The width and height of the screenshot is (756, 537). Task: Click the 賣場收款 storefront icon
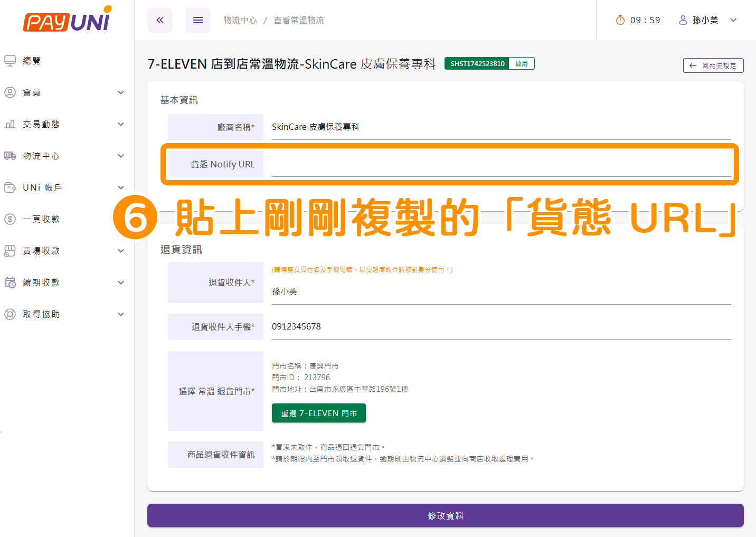pos(10,251)
